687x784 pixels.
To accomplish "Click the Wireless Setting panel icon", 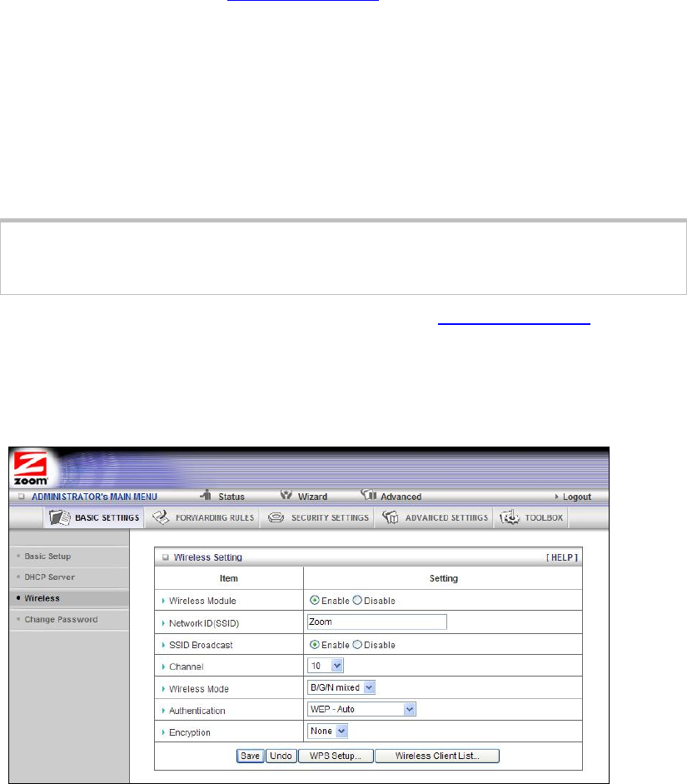I will coord(166,557).
